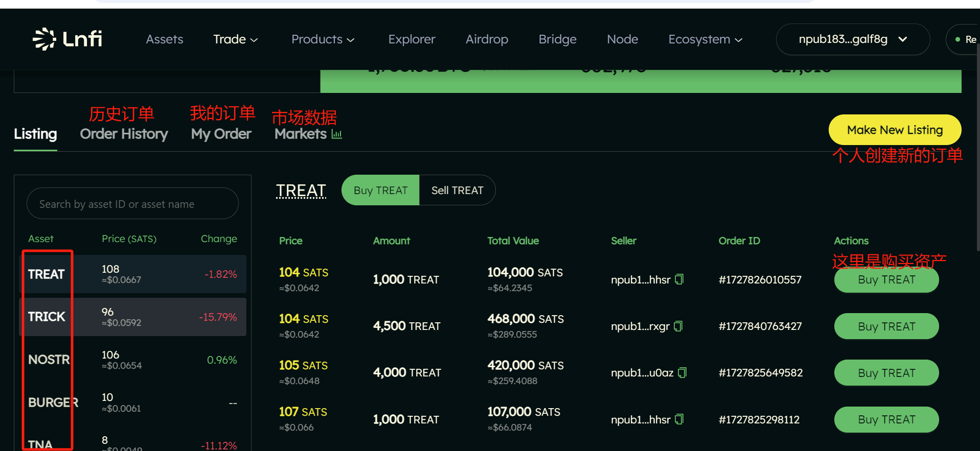This screenshot has width=980, height=451.
Task: Click the Make New Listing button
Action: coord(894,130)
